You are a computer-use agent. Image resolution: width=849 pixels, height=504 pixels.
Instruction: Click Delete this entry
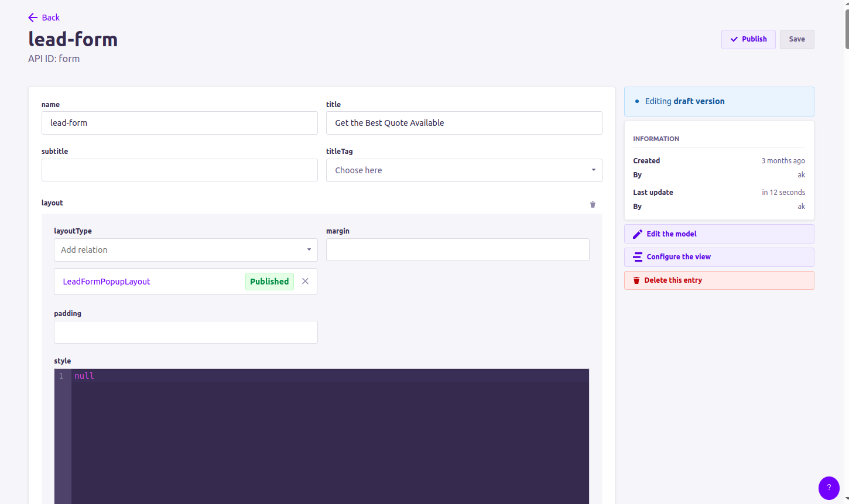point(719,280)
